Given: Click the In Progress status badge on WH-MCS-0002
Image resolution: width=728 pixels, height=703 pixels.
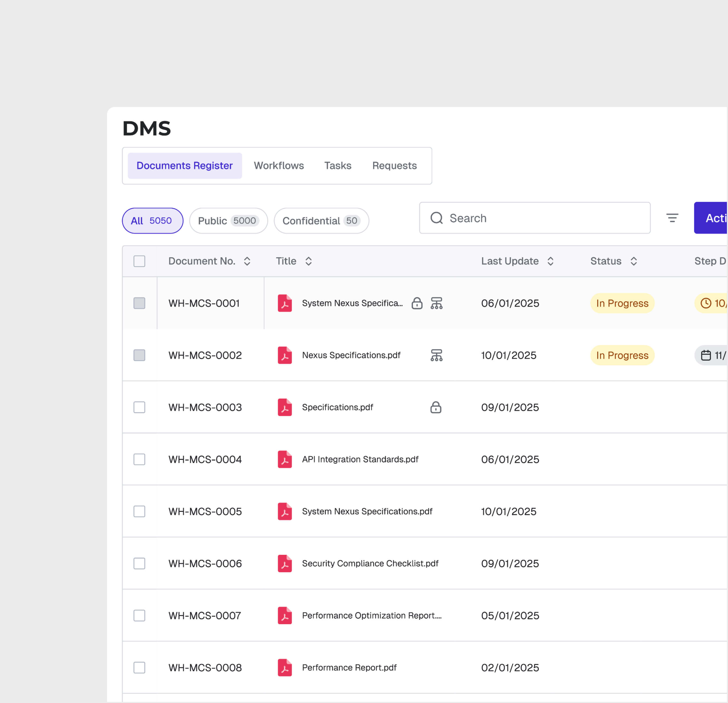Looking at the screenshot, I should [x=622, y=355].
